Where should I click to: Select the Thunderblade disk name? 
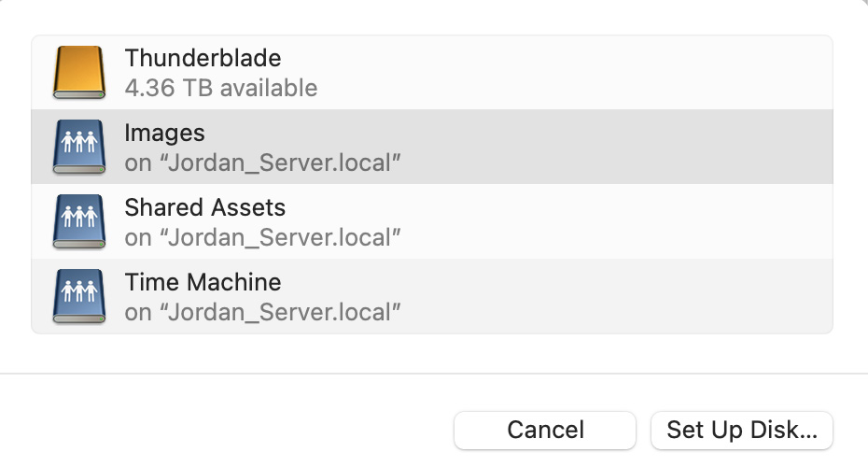(x=203, y=58)
